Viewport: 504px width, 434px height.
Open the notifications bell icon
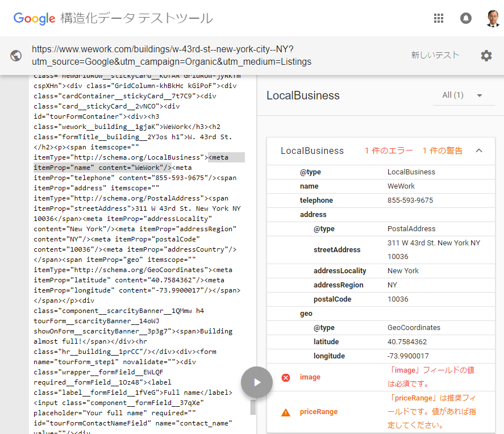pos(466,18)
